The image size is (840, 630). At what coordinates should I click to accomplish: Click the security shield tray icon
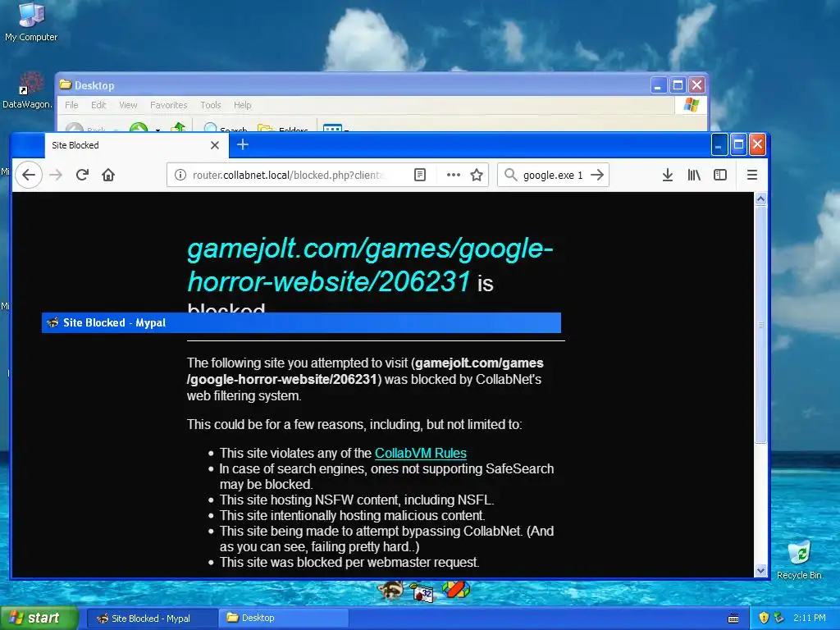(764, 618)
